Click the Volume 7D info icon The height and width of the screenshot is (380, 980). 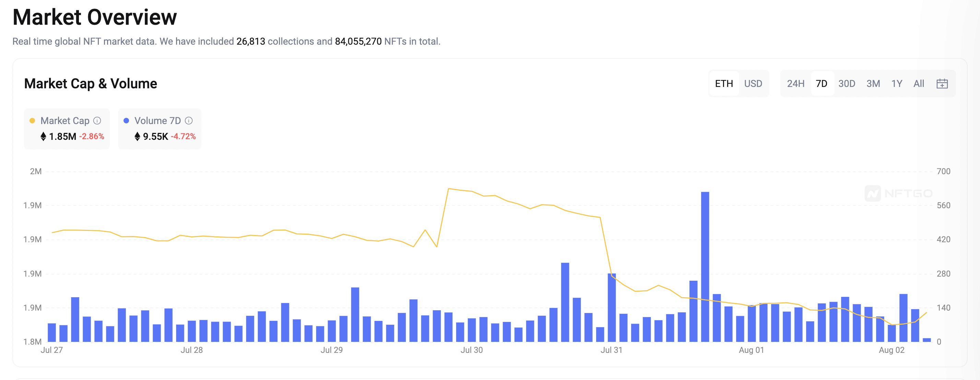point(189,121)
